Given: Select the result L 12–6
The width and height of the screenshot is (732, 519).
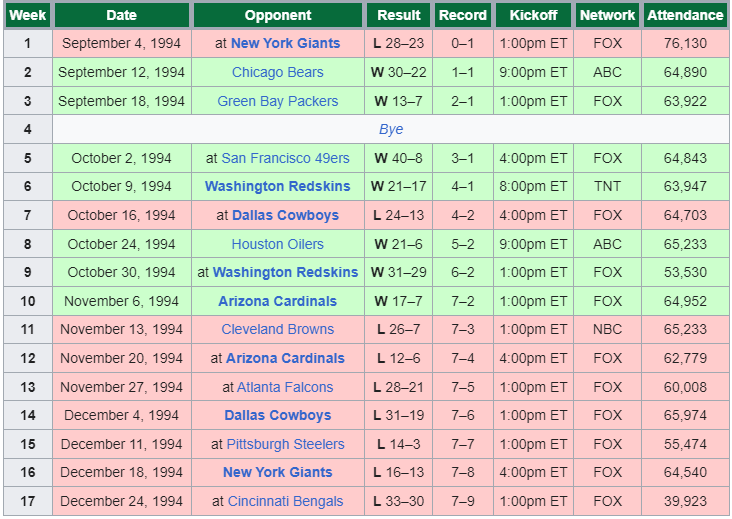Looking at the screenshot, I should [399, 358].
